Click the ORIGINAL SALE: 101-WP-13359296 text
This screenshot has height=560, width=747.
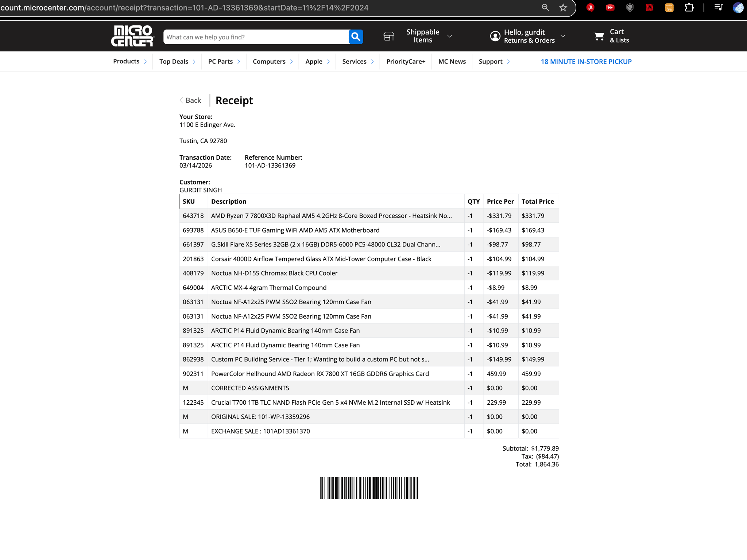tap(260, 417)
